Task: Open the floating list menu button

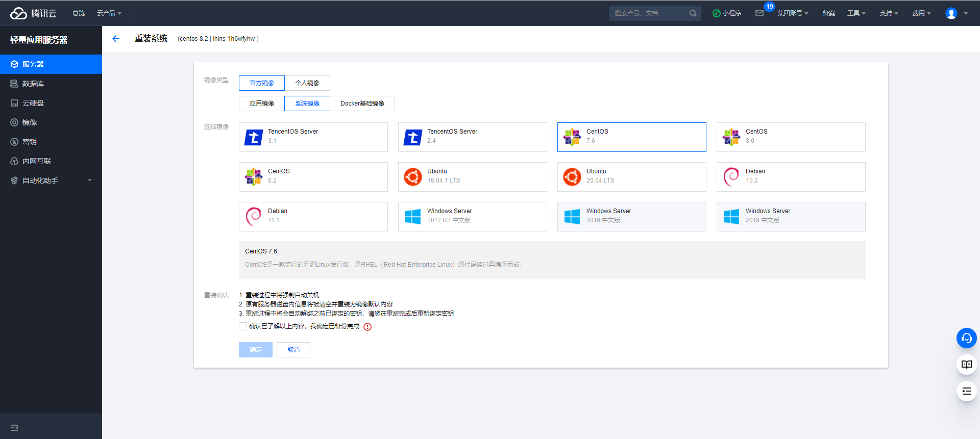Action: point(967,391)
